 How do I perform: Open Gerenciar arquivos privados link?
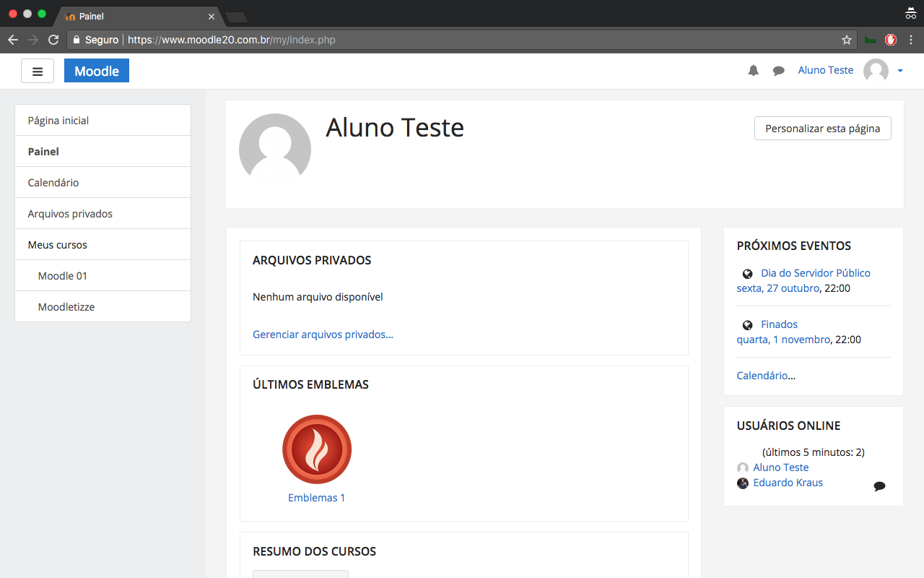[x=323, y=335]
